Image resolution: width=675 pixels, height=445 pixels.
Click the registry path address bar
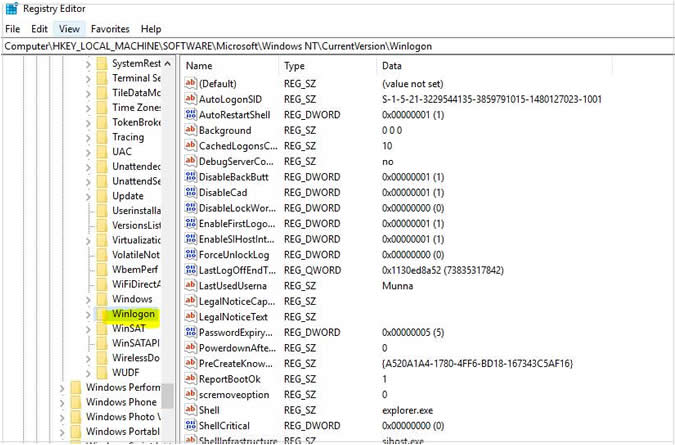(x=338, y=46)
